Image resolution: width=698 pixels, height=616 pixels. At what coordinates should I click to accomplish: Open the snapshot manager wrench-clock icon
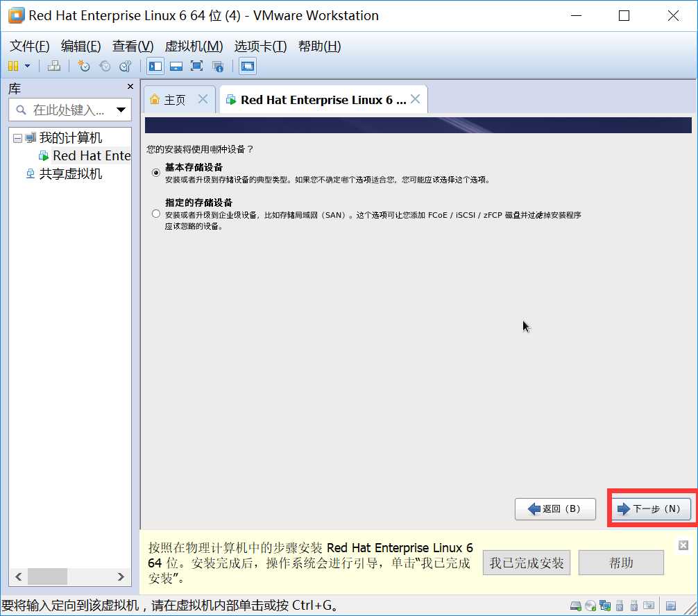point(126,67)
